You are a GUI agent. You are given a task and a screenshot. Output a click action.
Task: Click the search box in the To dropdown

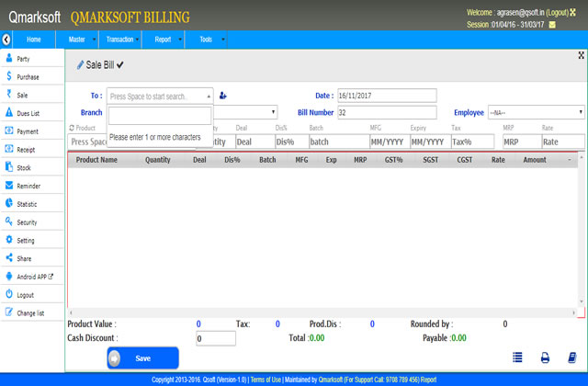160,116
